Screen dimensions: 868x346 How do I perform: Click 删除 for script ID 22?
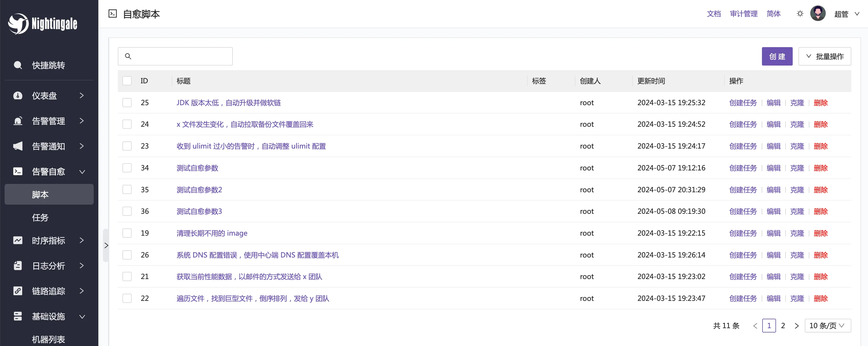(821, 299)
